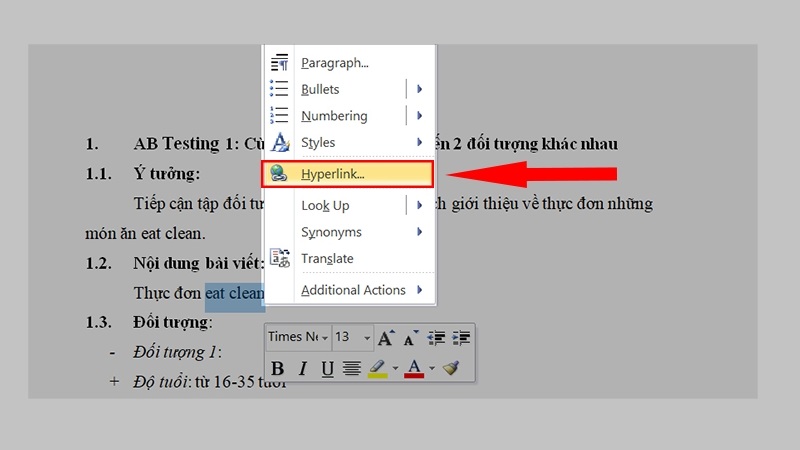Click the highlighted text "eat clean"
Viewport: 800px width, 450px height.
[234, 294]
